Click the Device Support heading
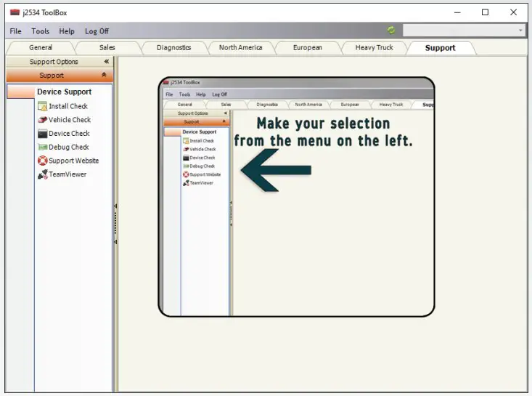Image resolution: width=532 pixels, height=396 pixels. 64,92
